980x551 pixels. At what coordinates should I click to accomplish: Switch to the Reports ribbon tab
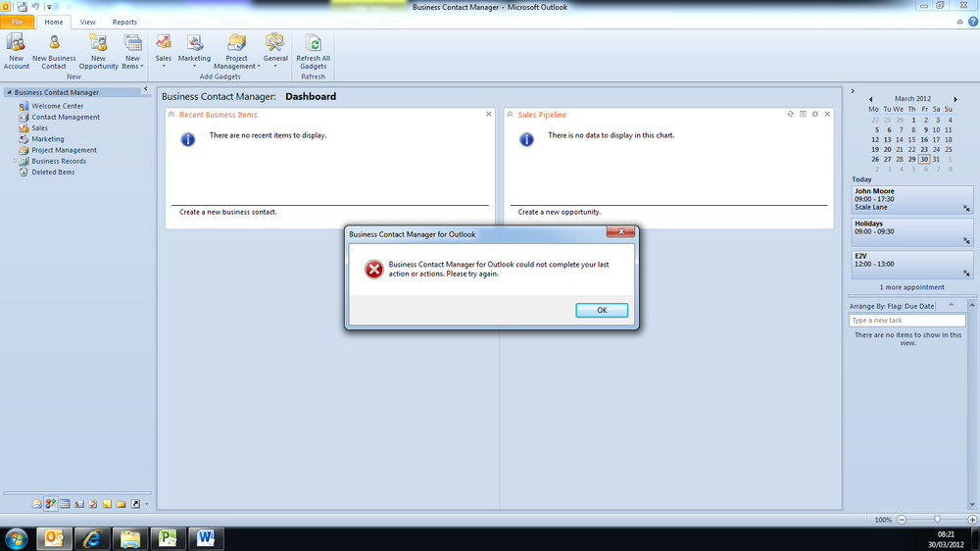point(124,22)
